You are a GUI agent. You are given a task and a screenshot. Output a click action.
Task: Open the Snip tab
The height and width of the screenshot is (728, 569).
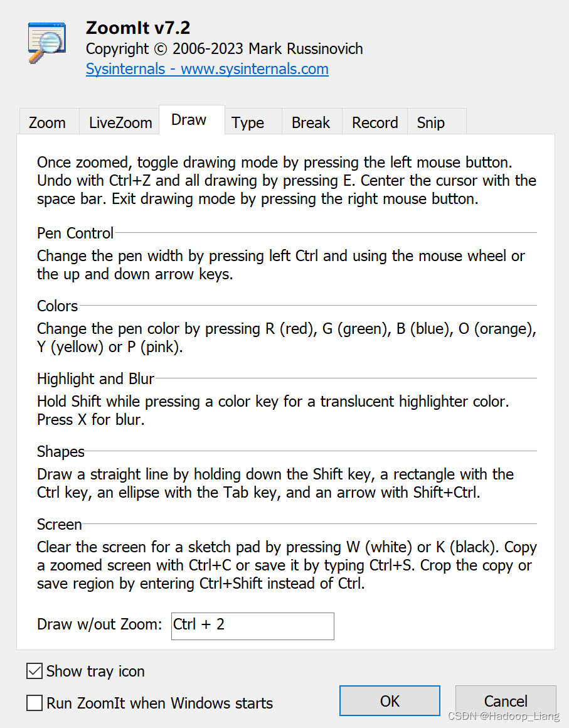point(430,124)
